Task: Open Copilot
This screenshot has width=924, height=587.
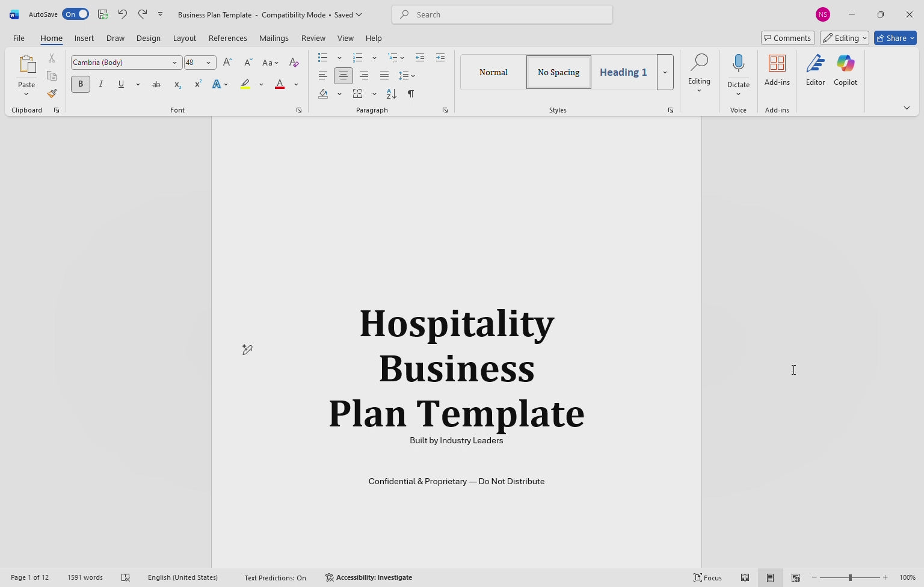Action: (845, 69)
